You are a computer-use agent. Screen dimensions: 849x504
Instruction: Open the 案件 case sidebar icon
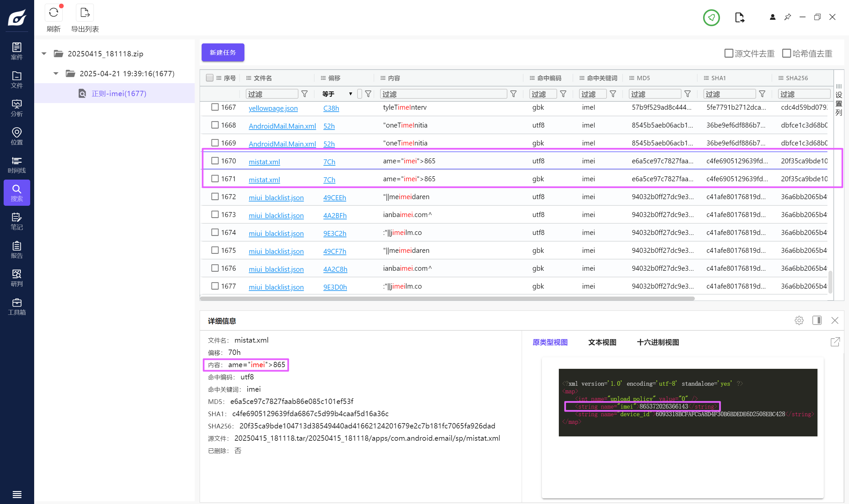coord(17,51)
